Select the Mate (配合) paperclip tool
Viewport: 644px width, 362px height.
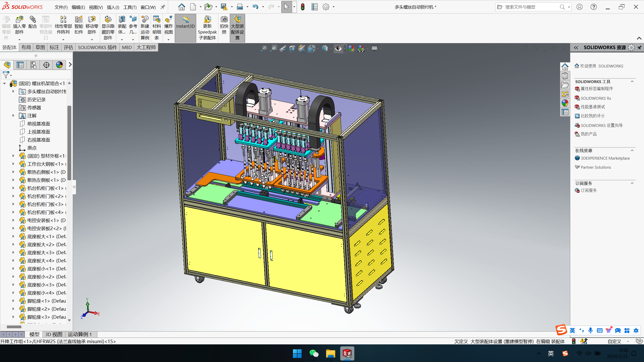(x=32, y=20)
